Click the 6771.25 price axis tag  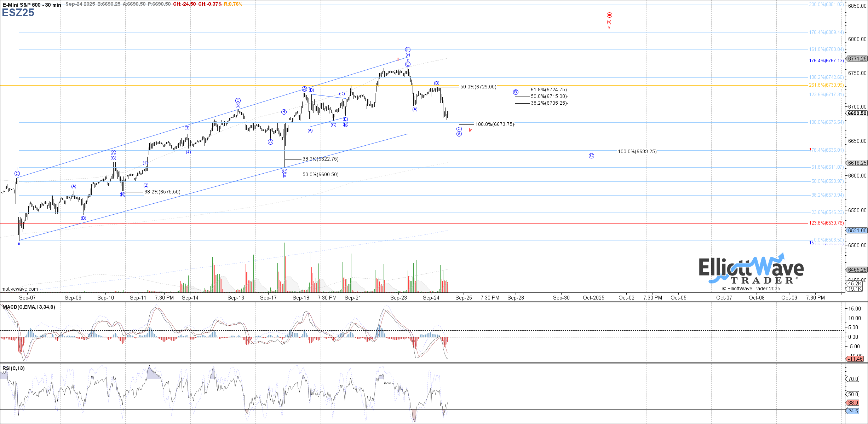pyautogui.click(x=857, y=59)
